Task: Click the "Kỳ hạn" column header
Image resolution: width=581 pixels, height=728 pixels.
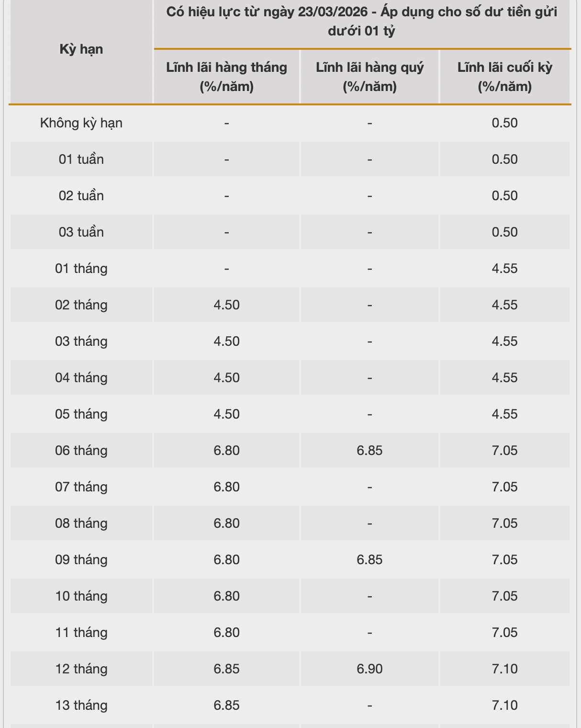Action: [81, 49]
